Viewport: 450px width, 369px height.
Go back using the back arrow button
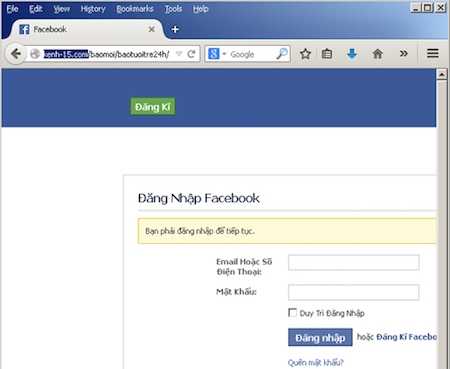pos(16,54)
